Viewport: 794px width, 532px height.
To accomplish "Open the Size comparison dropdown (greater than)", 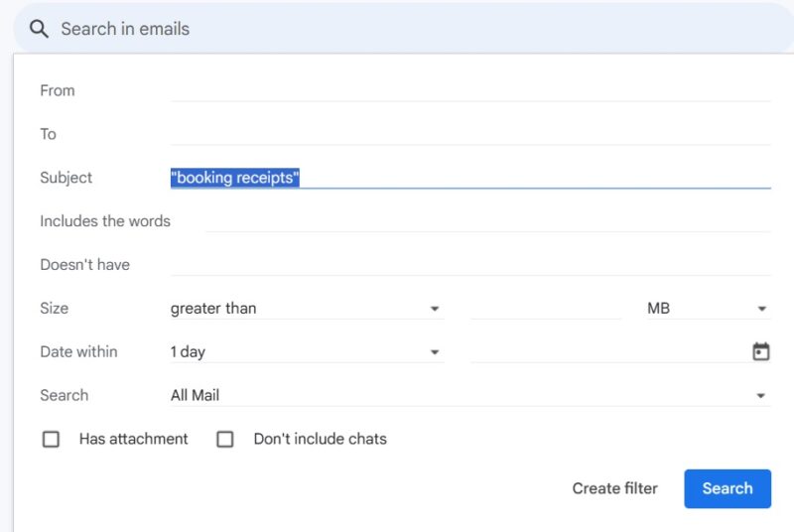I will click(x=307, y=309).
